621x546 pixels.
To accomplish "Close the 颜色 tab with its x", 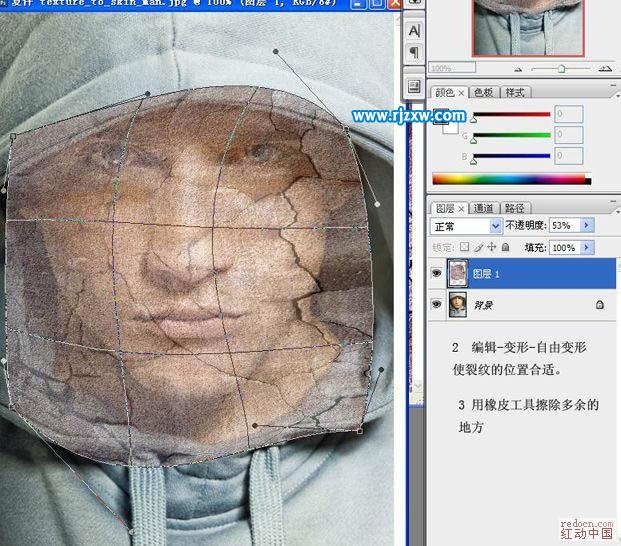I will [461, 93].
